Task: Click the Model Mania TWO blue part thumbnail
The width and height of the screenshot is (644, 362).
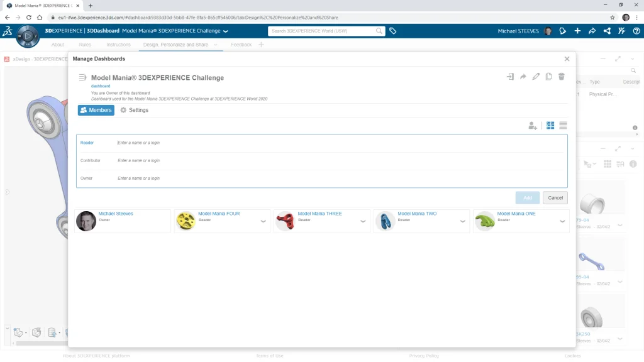Action: (386, 221)
